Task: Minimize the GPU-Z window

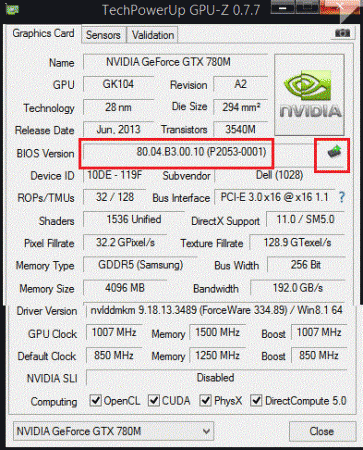Action: click(x=283, y=8)
